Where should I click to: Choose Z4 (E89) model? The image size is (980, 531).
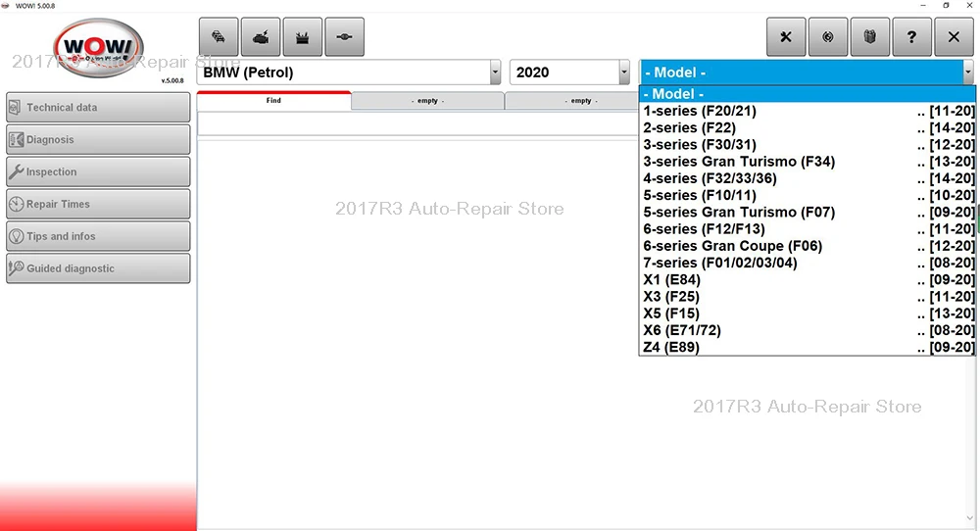[807, 347]
